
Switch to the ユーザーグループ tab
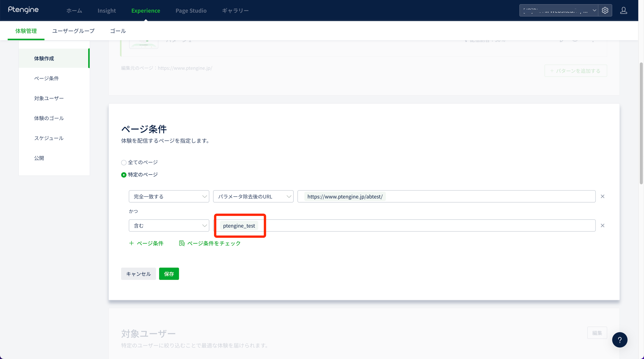[73, 31]
